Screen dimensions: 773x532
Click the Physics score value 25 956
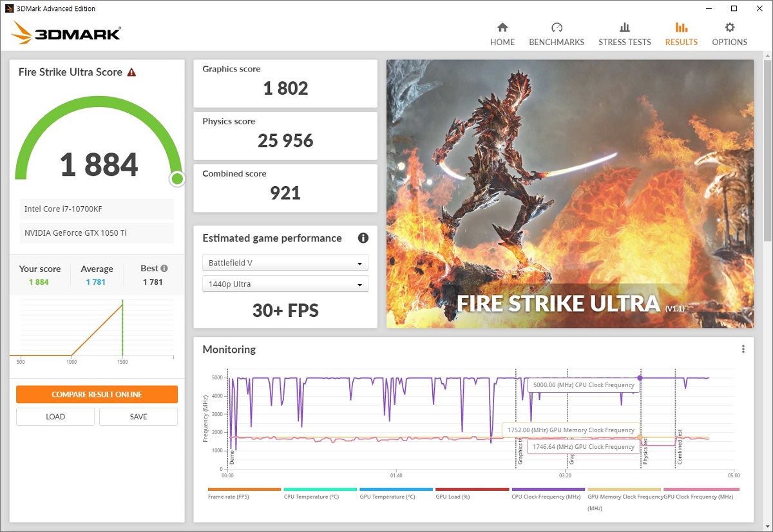(285, 140)
